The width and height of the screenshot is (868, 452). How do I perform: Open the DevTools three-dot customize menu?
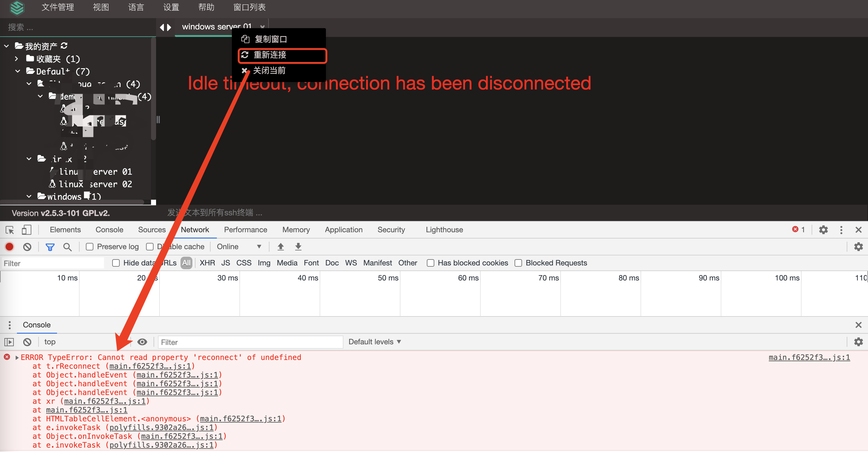[x=841, y=230]
